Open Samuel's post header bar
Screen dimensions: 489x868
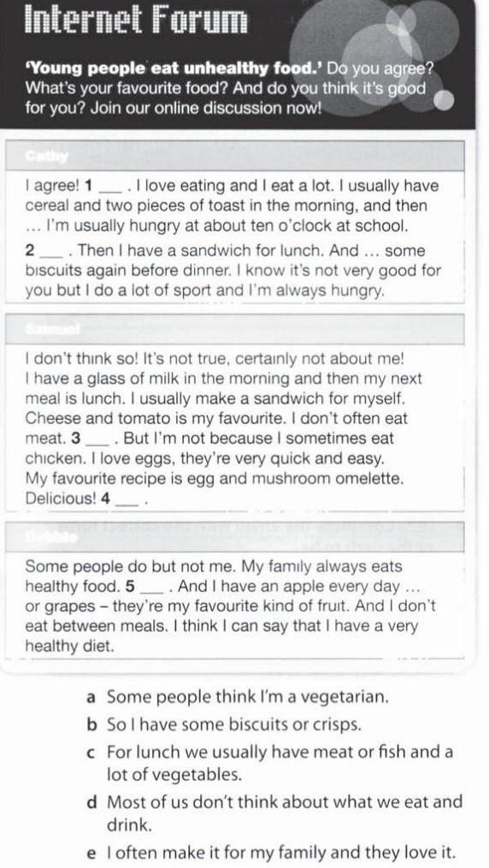pos(234,329)
